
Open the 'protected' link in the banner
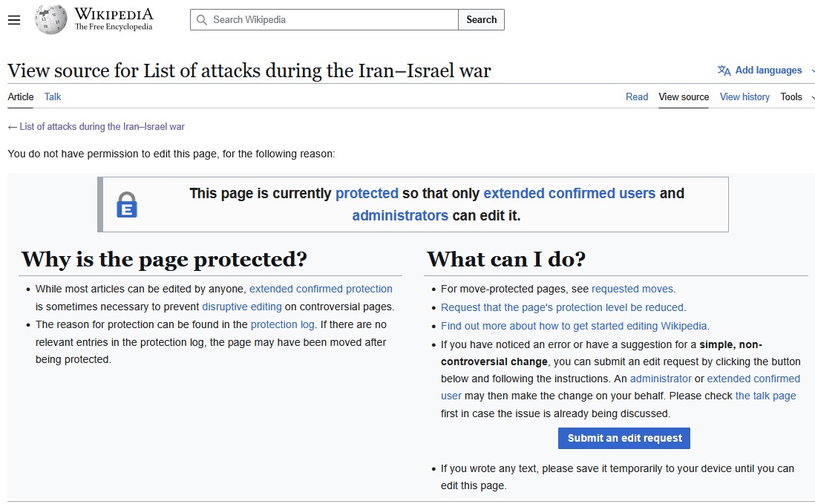click(367, 193)
